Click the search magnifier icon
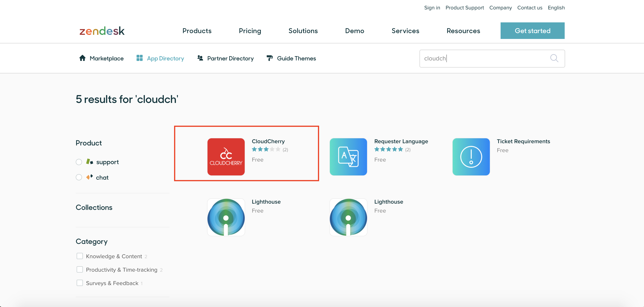The width and height of the screenshot is (644, 307). 554,58
